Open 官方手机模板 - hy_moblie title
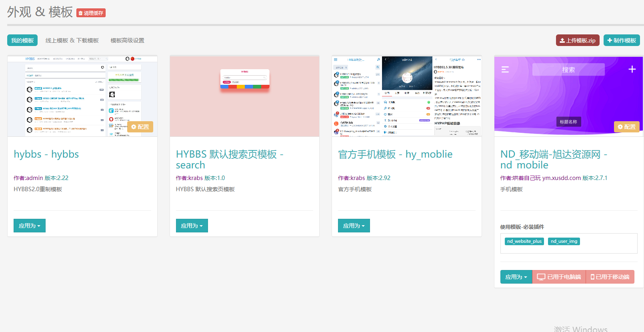 (x=395, y=154)
